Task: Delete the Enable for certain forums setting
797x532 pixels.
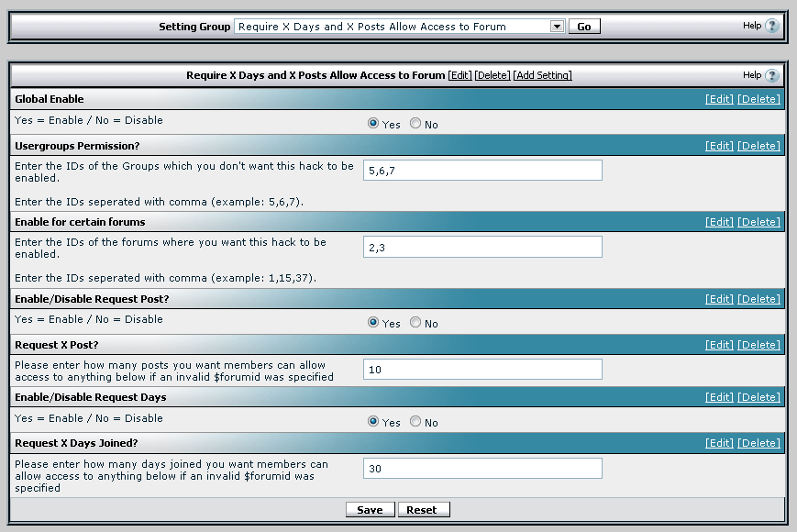Action: [758, 222]
